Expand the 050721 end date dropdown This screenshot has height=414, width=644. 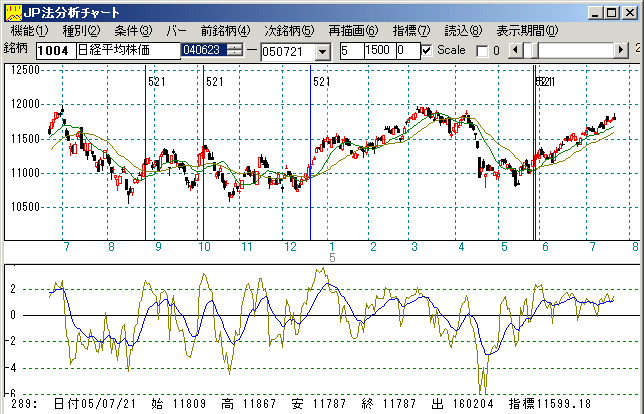(321, 51)
